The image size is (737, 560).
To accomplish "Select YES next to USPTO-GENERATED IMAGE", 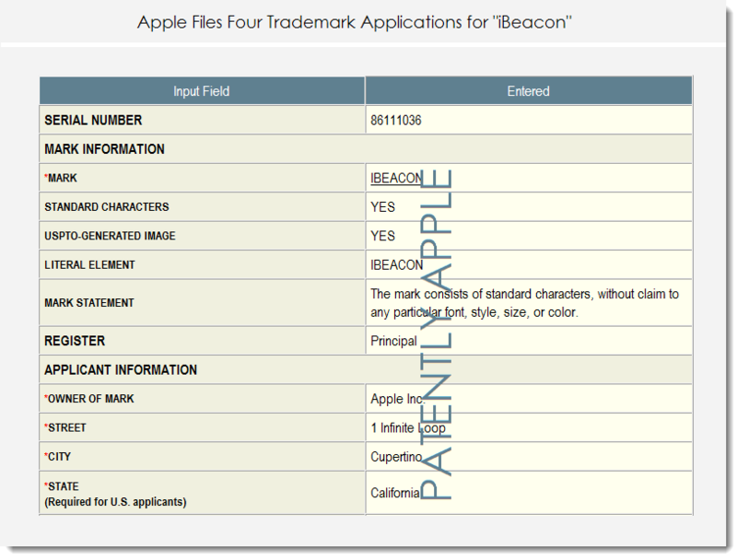I will (381, 236).
